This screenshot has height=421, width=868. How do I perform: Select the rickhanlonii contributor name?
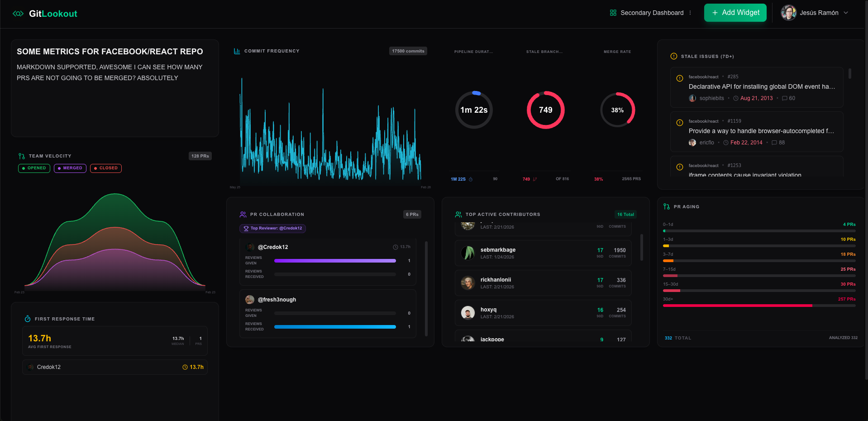tap(496, 280)
